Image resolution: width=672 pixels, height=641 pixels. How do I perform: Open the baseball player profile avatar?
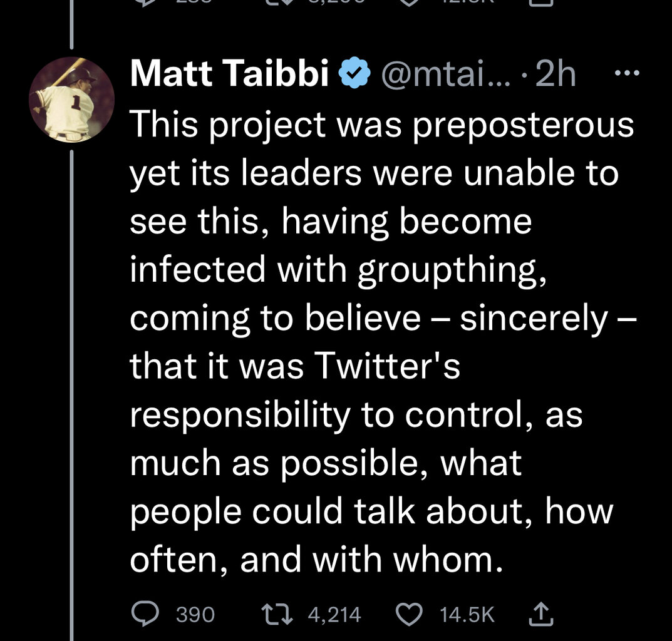72,100
